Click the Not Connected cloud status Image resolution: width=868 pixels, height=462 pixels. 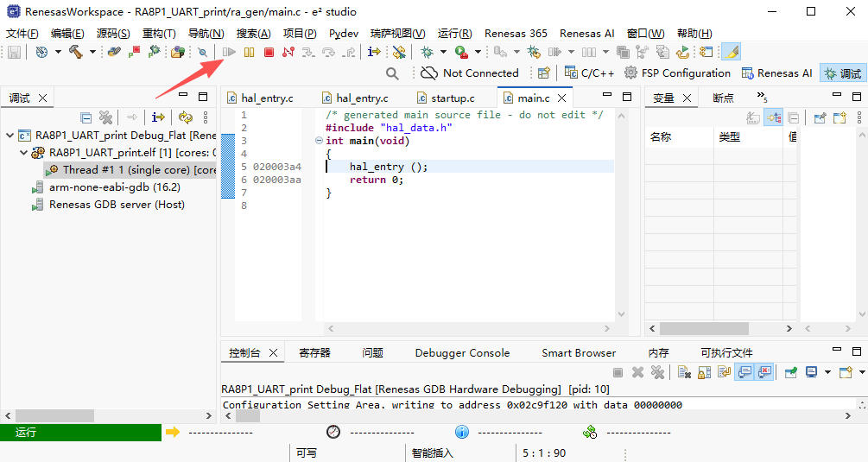(x=470, y=73)
